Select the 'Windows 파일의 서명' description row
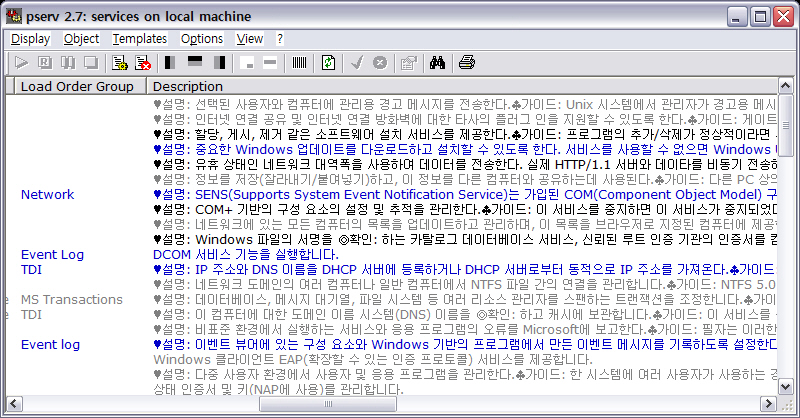Image resolution: width=800 pixels, height=418 pixels. pos(465,239)
